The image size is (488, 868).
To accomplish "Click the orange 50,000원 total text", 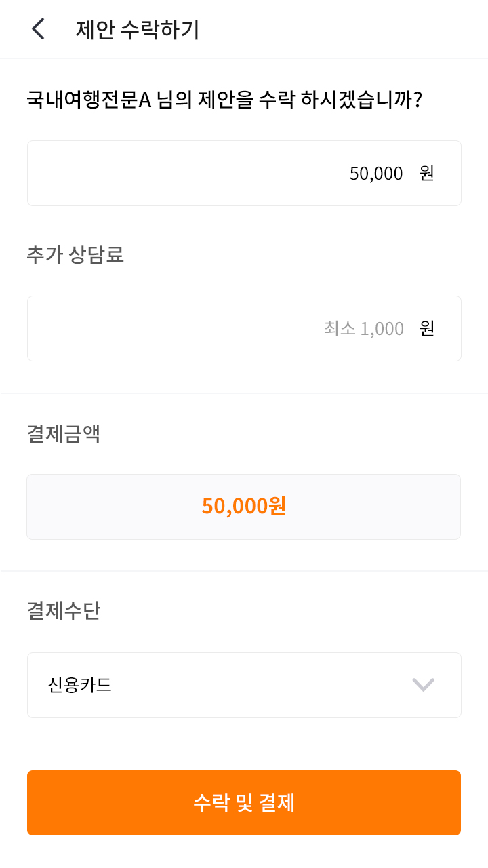I will pyautogui.click(x=244, y=507).
